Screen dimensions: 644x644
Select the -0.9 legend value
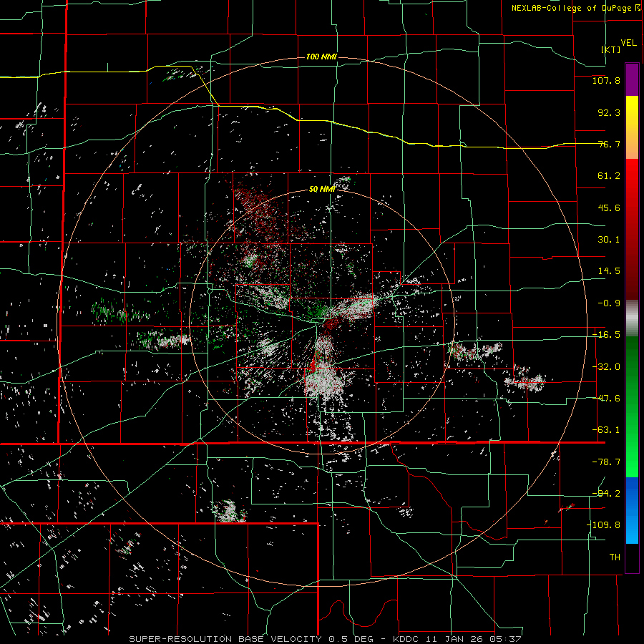point(609,303)
